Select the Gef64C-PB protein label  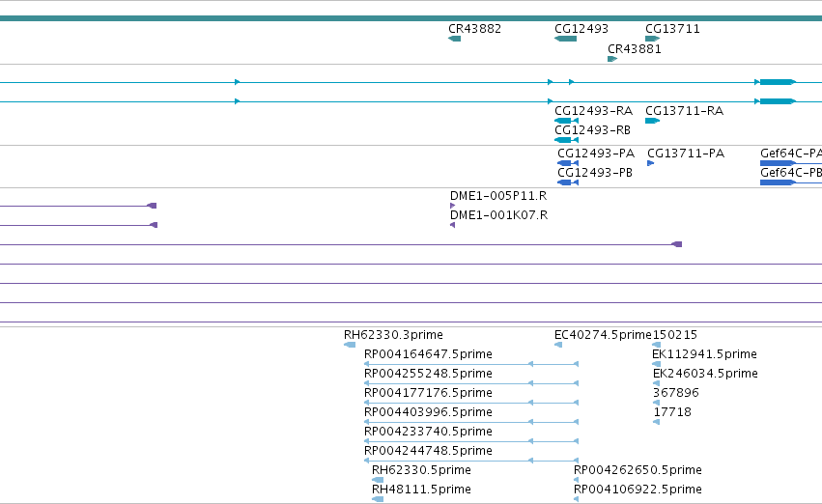[791, 173]
